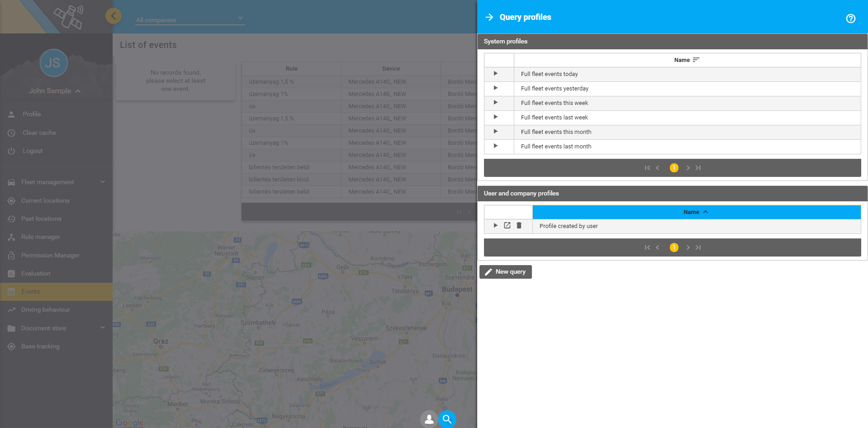Expand Full fleet events today row

tap(496, 74)
